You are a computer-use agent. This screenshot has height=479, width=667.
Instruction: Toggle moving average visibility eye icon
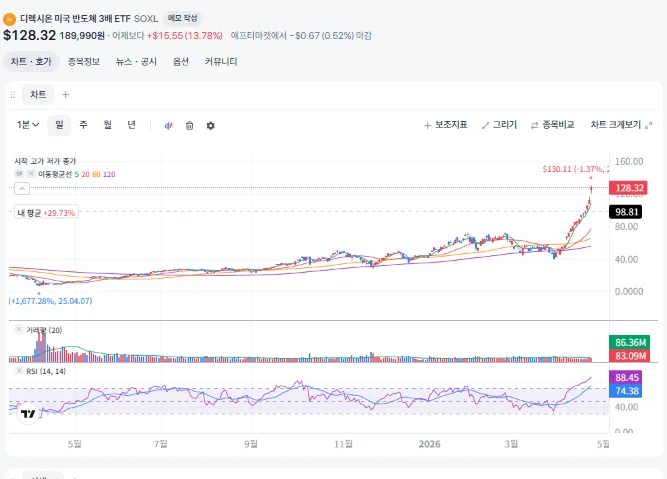(19, 174)
